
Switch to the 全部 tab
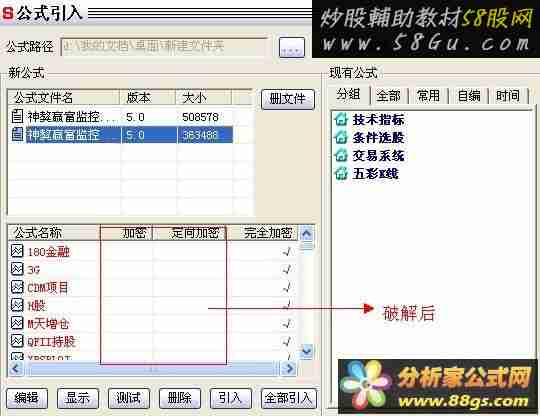(x=389, y=95)
